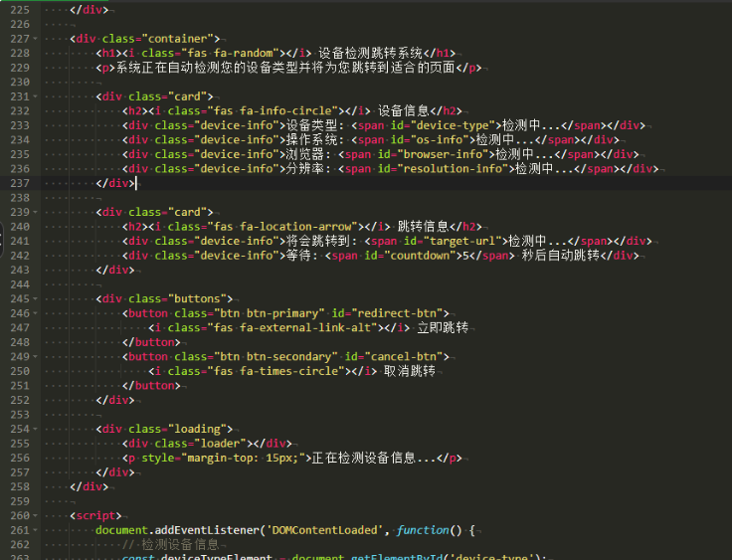The image size is (732, 560).
Task: Click the 分辨率: label text
Action: pyautogui.click(x=308, y=169)
